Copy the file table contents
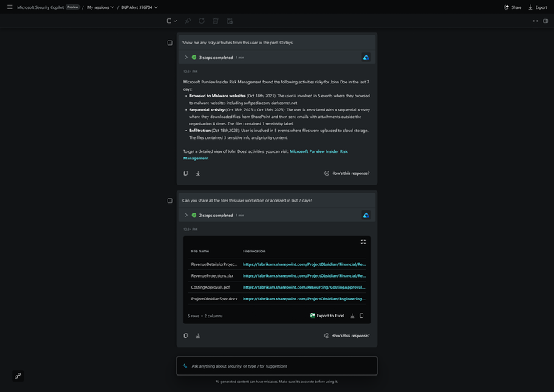Image resolution: width=554 pixels, height=392 pixels. [361, 316]
